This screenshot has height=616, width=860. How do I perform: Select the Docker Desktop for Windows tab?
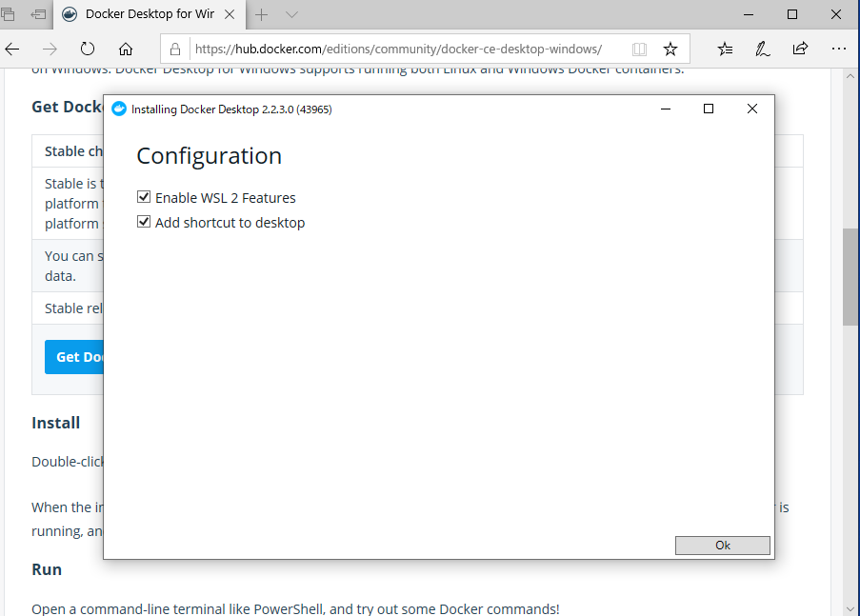(150, 14)
